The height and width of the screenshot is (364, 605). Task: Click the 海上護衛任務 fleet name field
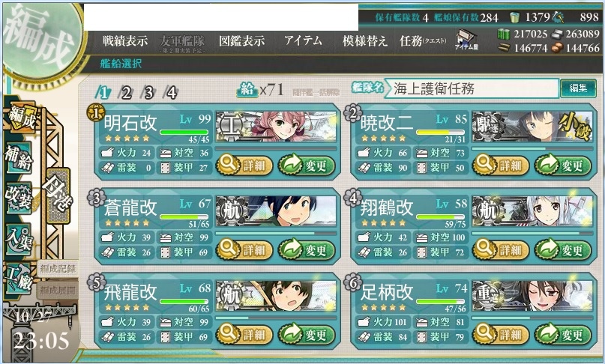click(471, 88)
